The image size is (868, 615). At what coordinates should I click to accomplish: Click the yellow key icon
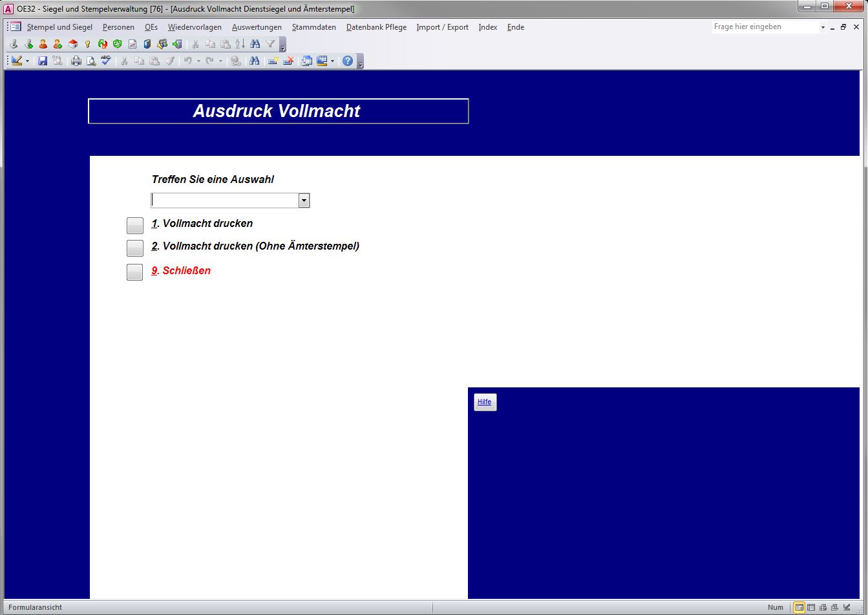click(x=87, y=44)
